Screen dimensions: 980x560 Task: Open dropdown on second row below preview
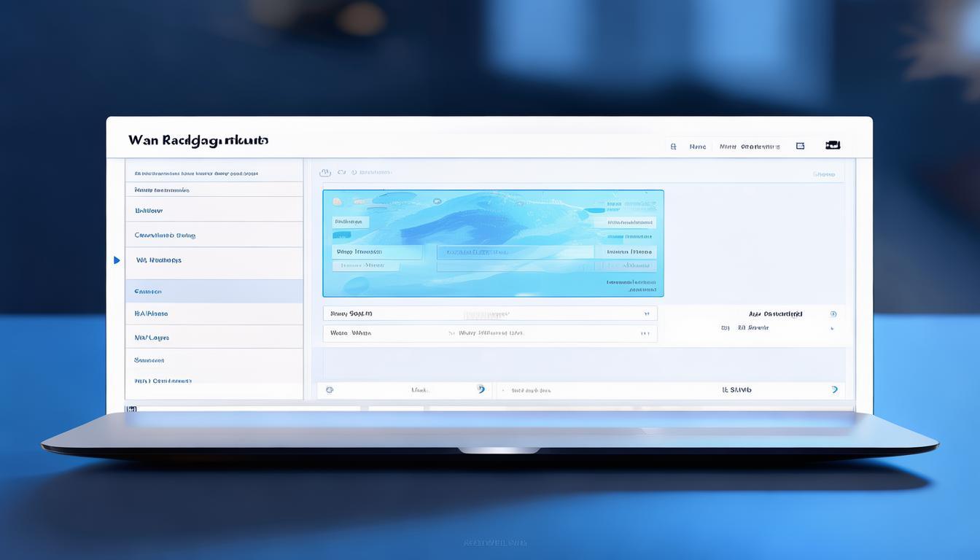point(645,333)
